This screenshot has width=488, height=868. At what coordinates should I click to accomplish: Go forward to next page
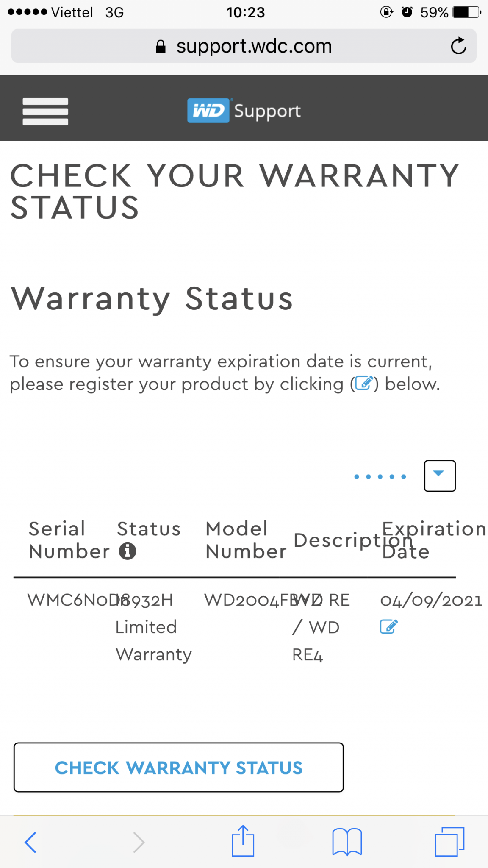(139, 842)
